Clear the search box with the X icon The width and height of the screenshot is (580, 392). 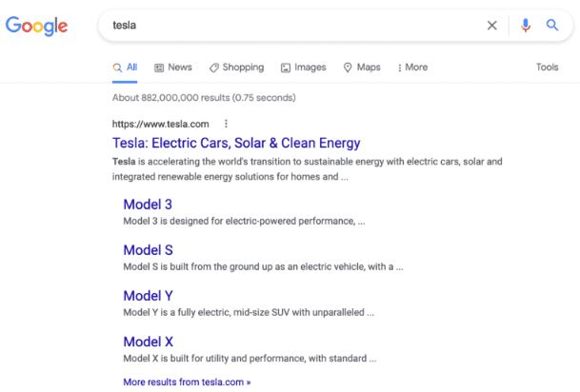491,26
